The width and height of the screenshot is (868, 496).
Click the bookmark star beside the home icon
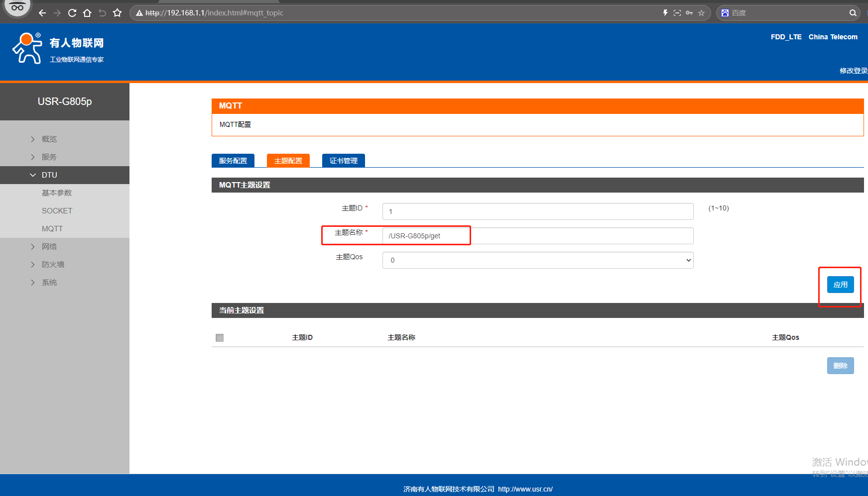tap(118, 13)
